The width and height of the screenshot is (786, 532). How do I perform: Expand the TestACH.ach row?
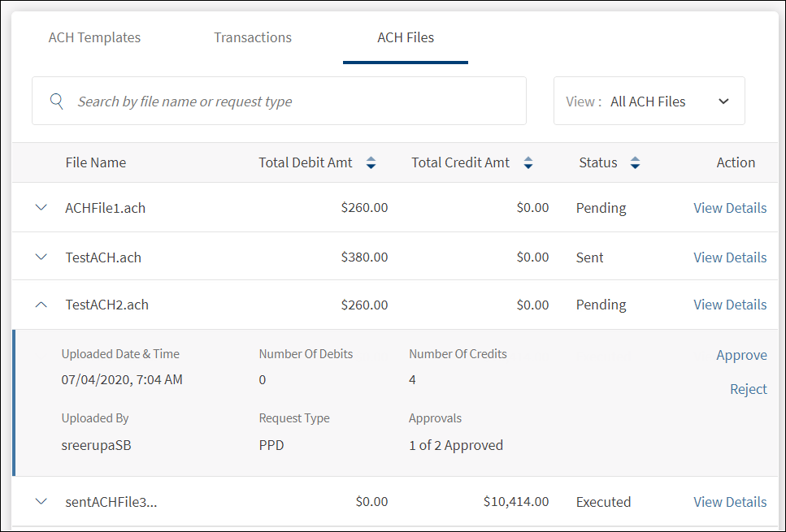[41, 257]
